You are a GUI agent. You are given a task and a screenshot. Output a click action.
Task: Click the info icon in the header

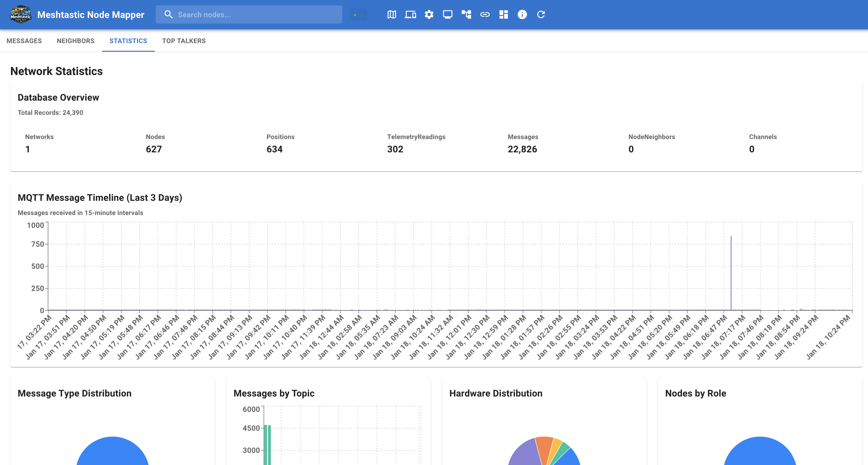pyautogui.click(x=522, y=14)
